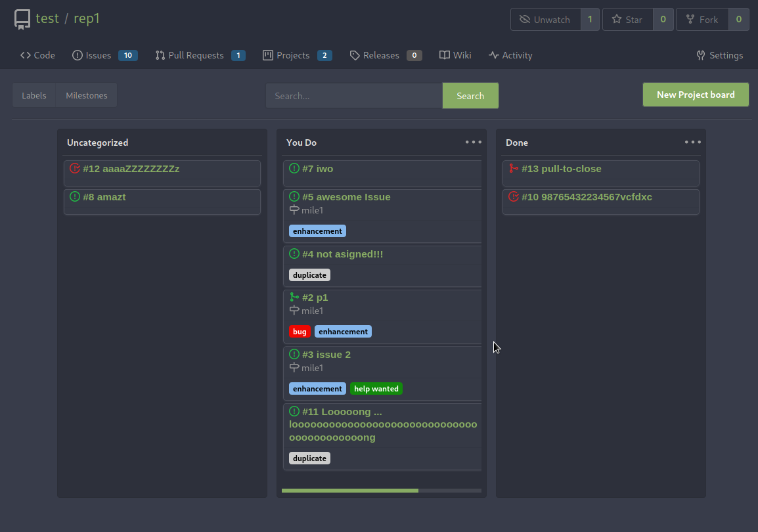Screen dimensions: 758x532
Task: Click the enhancement label on #5 awesome Issue
Action: click(x=318, y=231)
